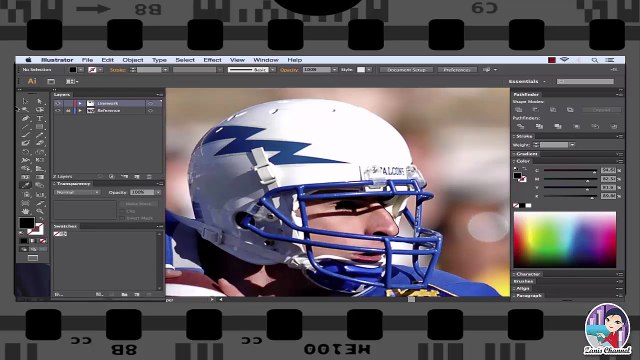
Task: Select the Line Segment tool
Action: point(25,127)
